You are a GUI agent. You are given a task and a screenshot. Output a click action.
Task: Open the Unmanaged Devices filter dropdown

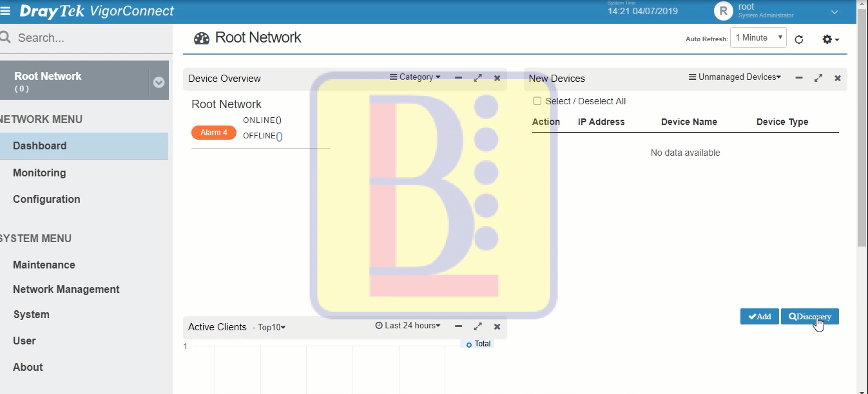tap(735, 77)
